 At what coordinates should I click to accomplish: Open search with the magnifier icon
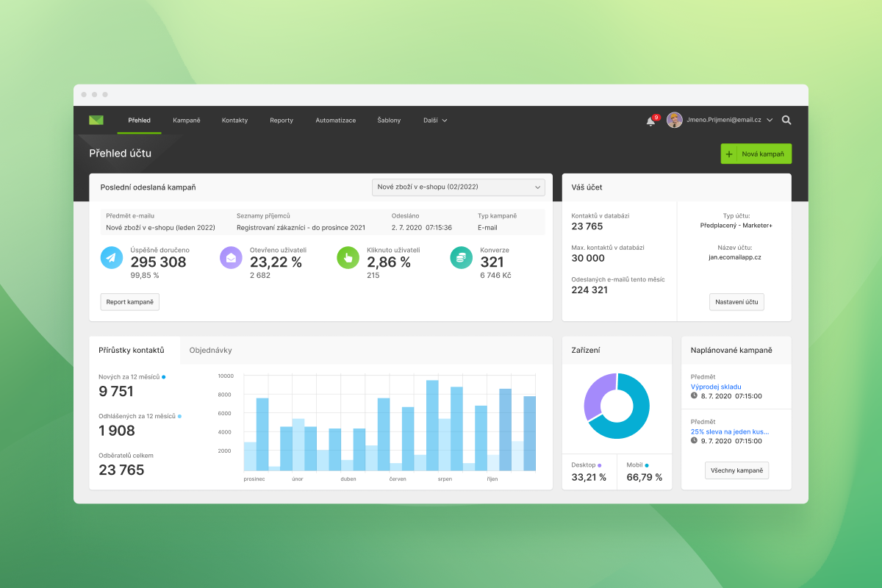(x=786, y=120)
